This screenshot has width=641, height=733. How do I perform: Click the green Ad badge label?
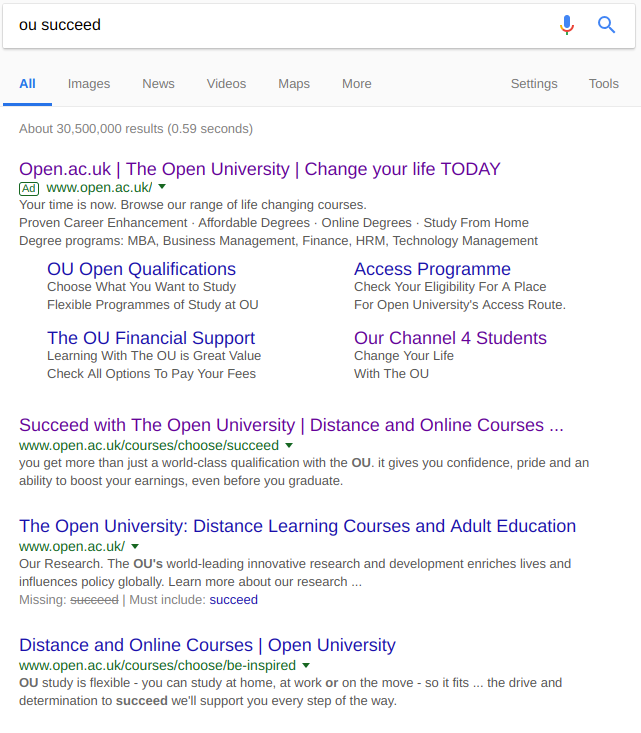(x=29, y=188)
